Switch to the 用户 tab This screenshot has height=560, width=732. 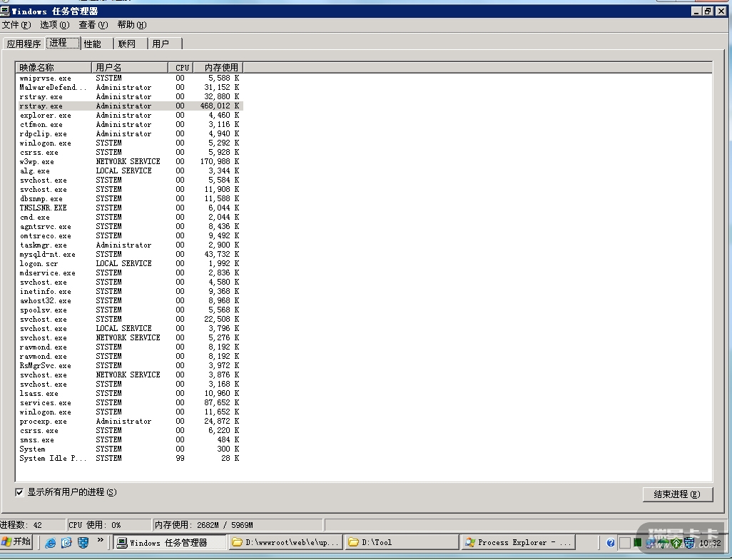165,44
